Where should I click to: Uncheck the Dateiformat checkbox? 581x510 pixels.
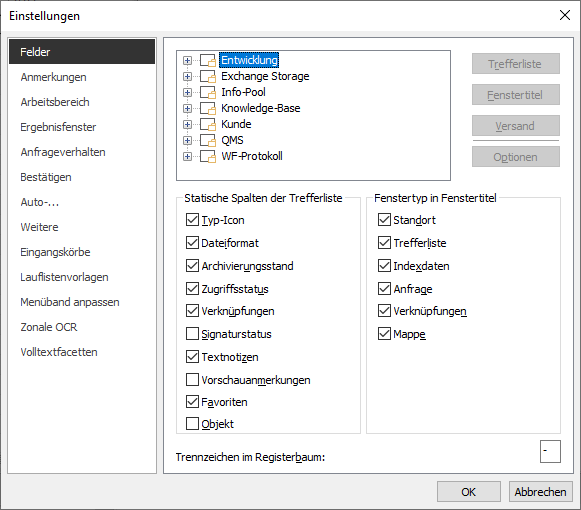[x=192, y=243]
